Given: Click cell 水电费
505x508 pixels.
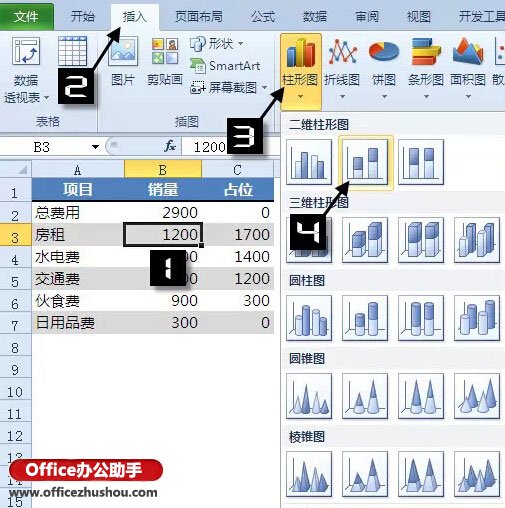Looking at the screenshot, I should [78, 257].
